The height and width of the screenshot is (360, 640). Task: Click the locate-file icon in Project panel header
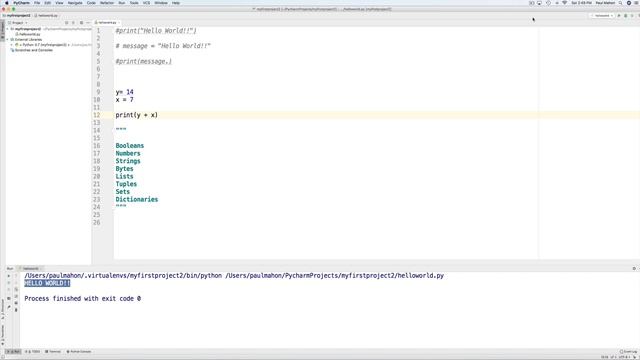(67, 23)
